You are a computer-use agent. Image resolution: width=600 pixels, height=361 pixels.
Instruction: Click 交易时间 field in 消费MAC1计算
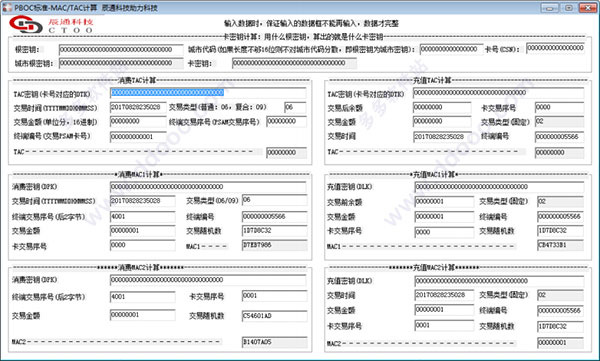click(x=143, y=201)
